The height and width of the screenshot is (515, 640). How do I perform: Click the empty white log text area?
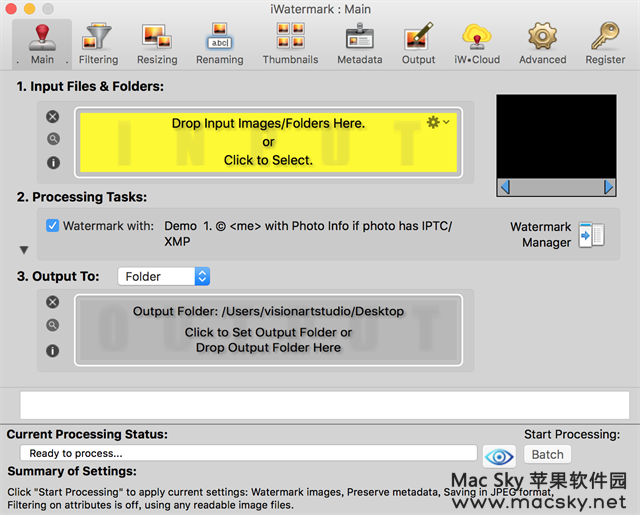324,405
